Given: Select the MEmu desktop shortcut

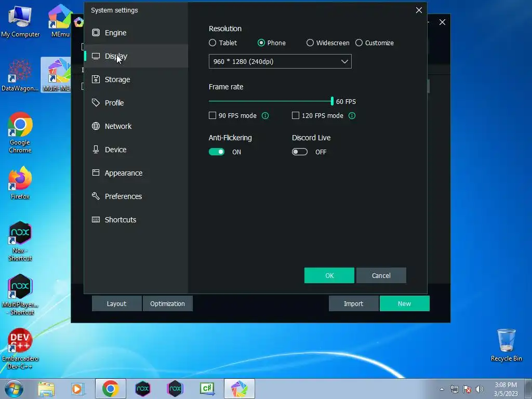Looking at the screenshot, I should [60, 21].
